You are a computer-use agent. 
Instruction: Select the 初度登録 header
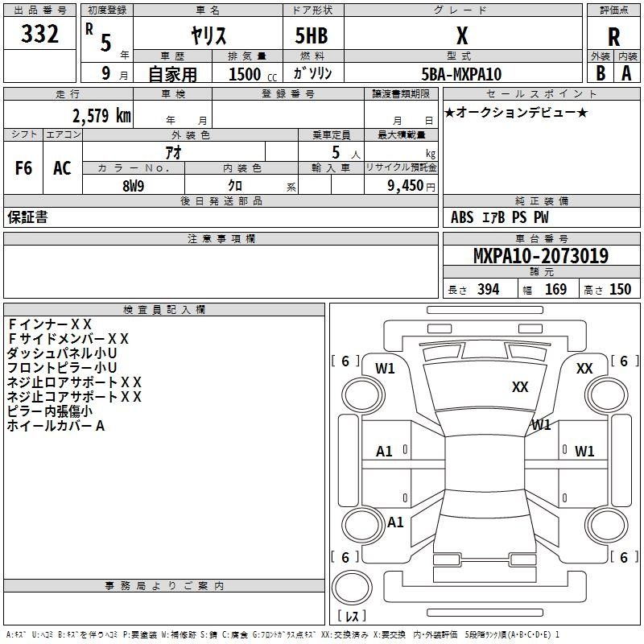tap(107, 10)
